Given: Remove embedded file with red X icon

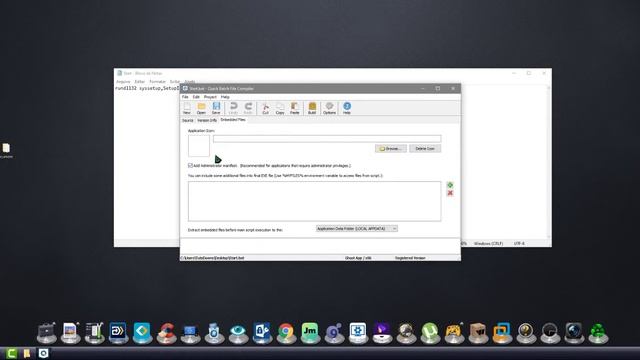Looking at the screenshot, I should (x=450, y=193).
